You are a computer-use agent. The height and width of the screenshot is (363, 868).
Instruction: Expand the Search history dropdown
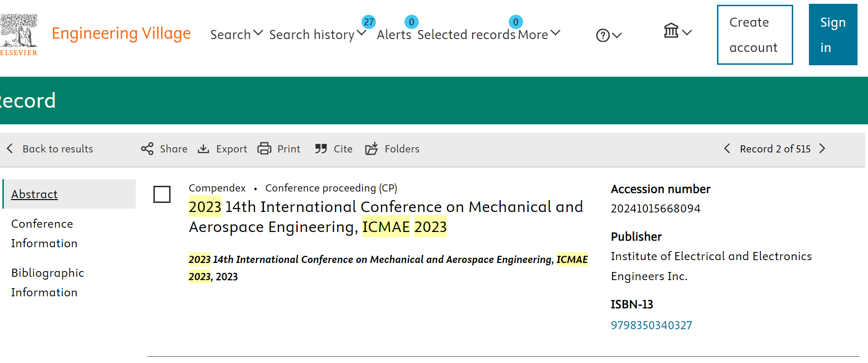point(317,34)
